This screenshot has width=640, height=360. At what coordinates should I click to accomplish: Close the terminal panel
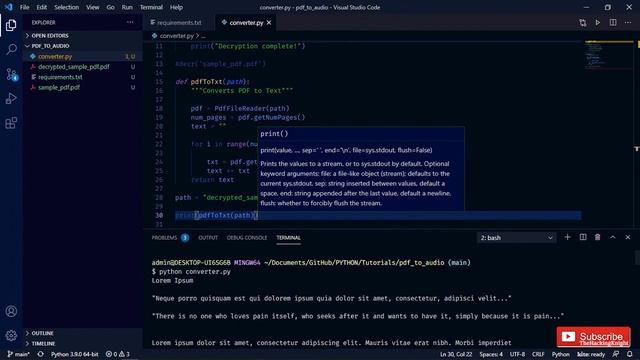point(628,237)
